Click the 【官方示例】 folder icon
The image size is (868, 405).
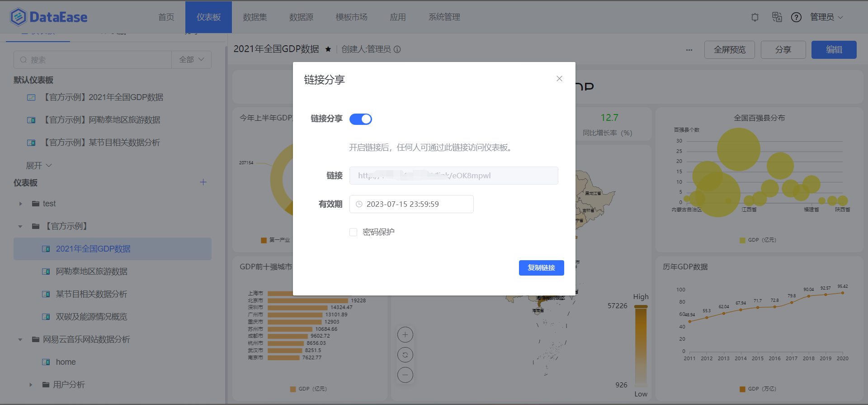pyautogui.click(x=36, y=226)
